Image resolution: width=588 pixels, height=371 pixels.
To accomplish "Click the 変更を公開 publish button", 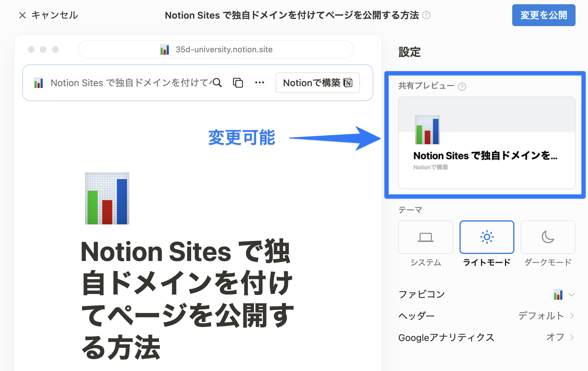I will (x=544, y=15).
